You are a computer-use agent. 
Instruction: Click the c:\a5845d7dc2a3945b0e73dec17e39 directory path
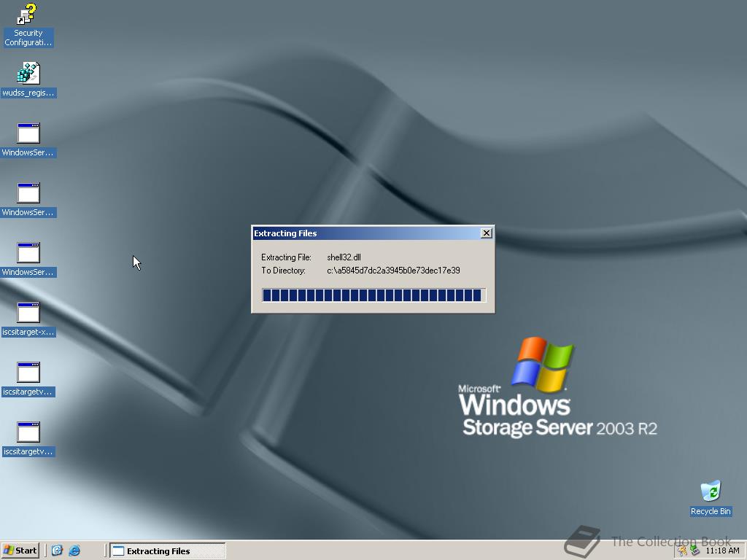coord(393,271)
